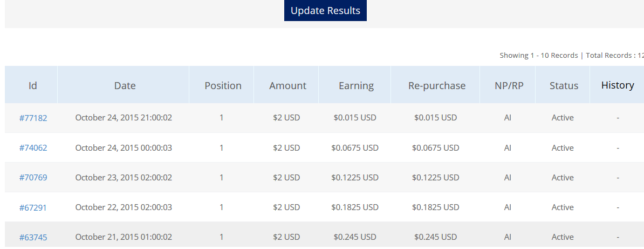Open record link #77182
The height and width of the screenshot is (249, 644).
coord(33,118)
